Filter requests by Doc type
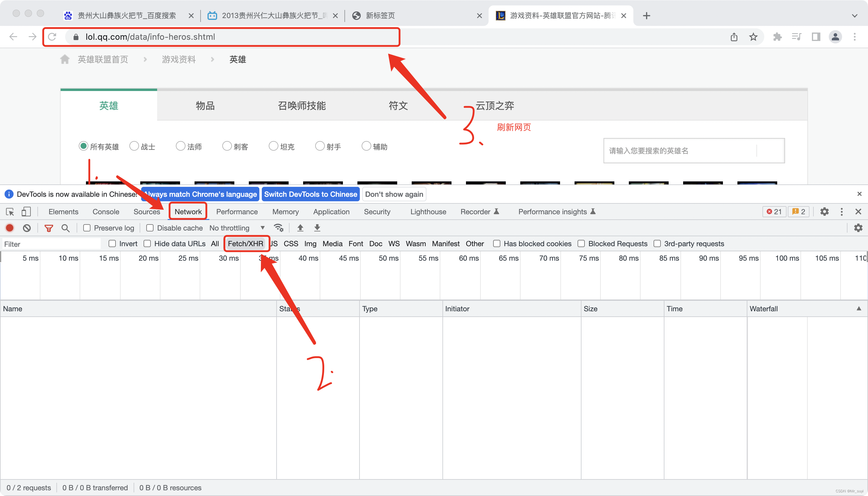 coord(375,243)
